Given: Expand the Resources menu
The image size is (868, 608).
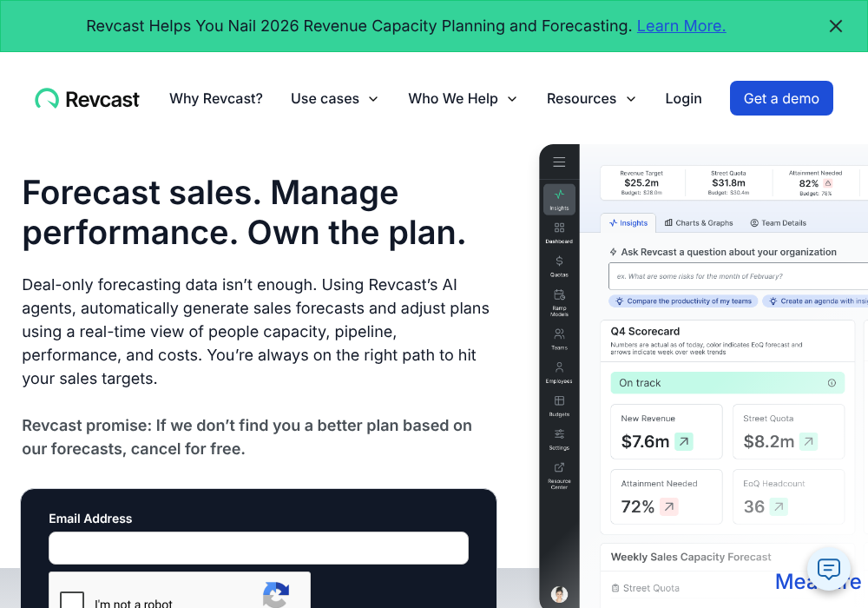Looking at the screenshot, I should pyautogui.click(x=591, y=99).
